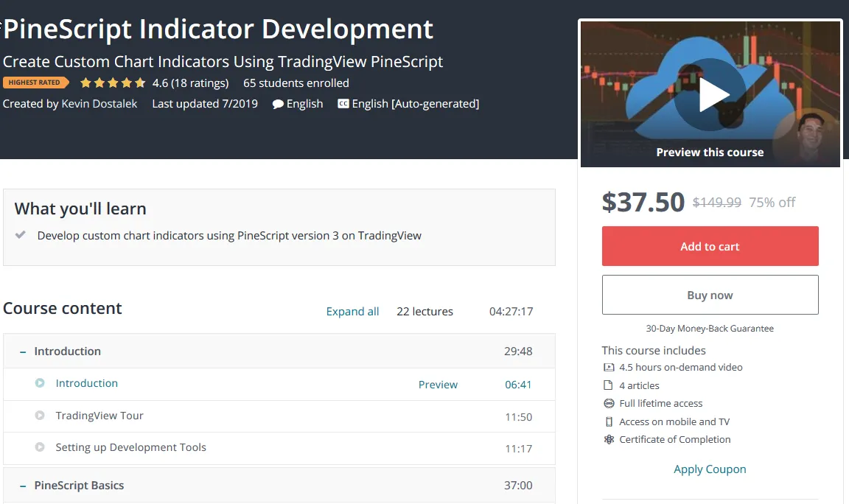Click the on-demand video icon
This screenshot has height=504, width=849.
(609, 367)
